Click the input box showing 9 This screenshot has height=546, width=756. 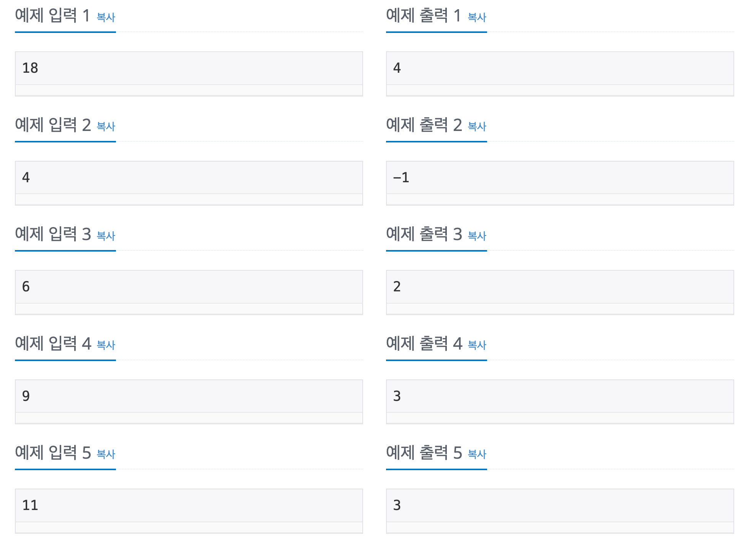click(189, 402)
